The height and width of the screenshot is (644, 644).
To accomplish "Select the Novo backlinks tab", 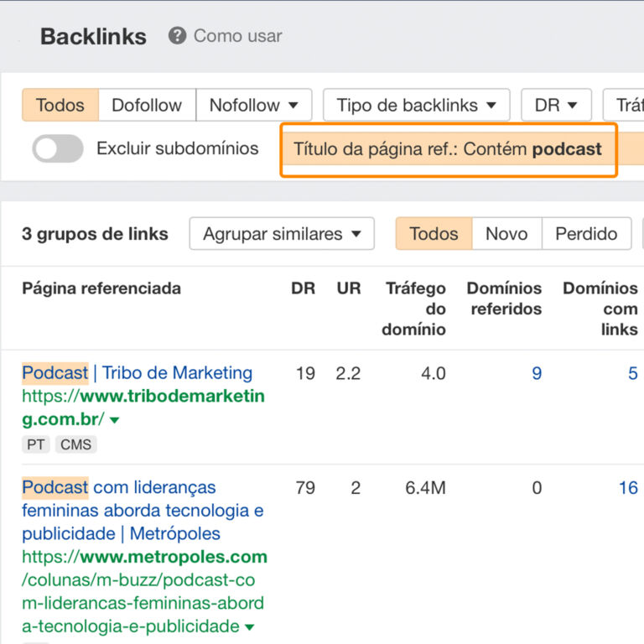I will [x=506, y=234].
